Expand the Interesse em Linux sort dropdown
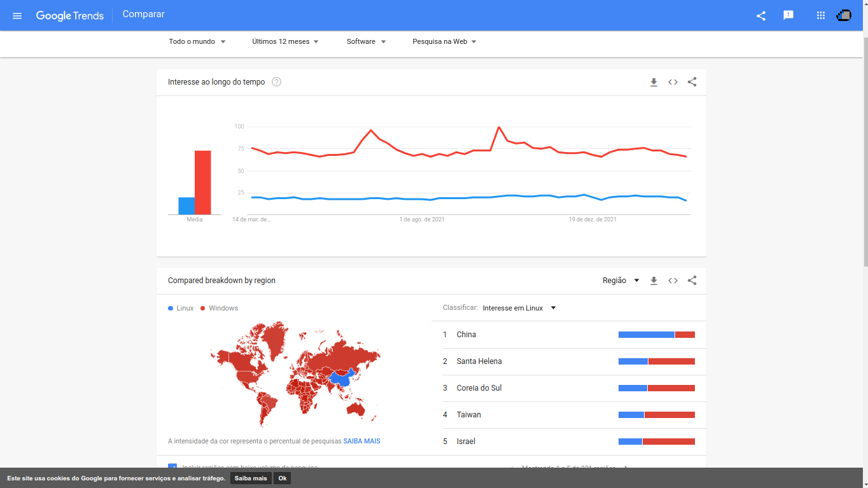The width and height of the screenshot is (868, 488). pos(519,308)
